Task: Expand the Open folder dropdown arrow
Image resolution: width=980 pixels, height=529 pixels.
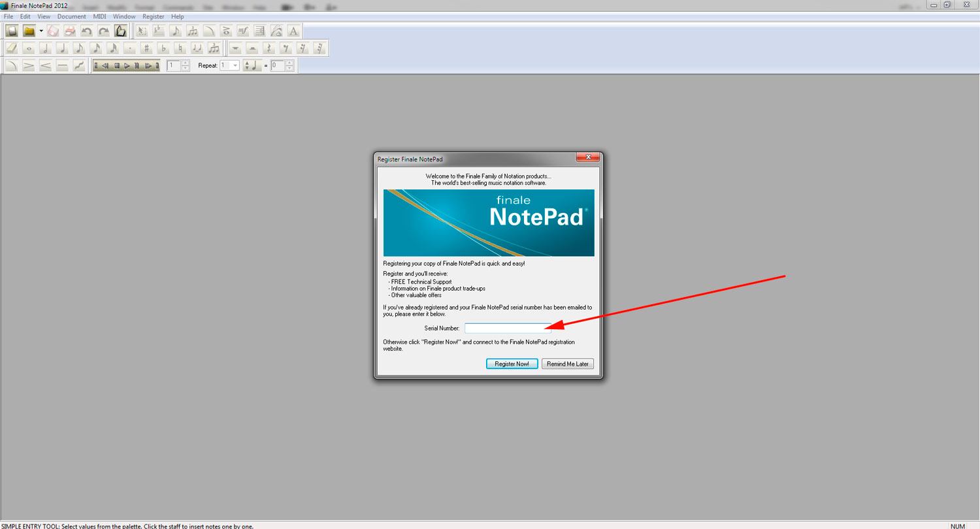Action: coord(41,31)
